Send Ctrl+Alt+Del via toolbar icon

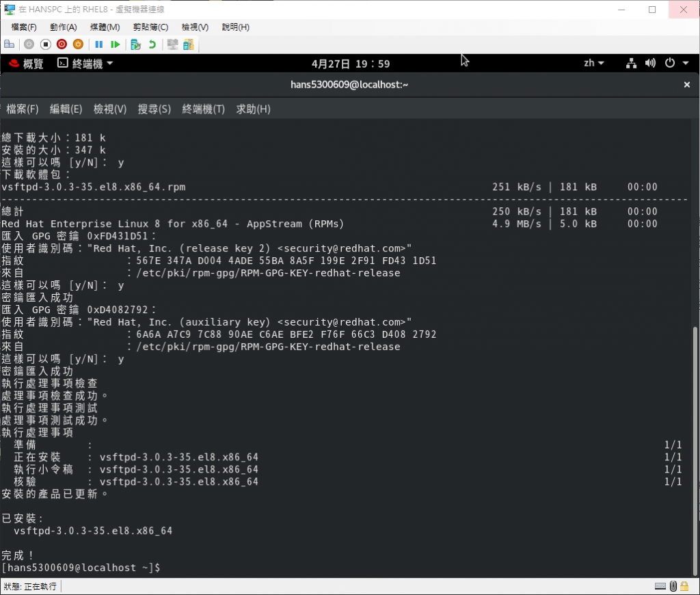pos(9,44)
